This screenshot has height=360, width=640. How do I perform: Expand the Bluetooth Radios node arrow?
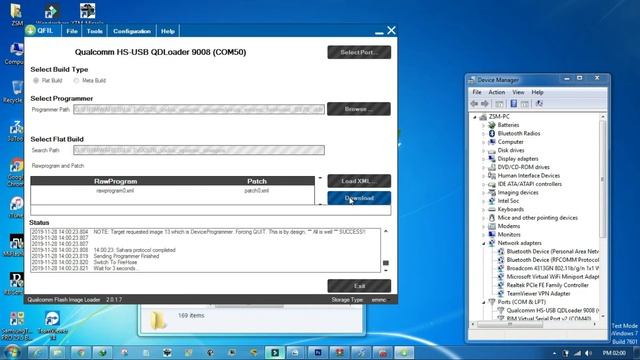[484, 134]
